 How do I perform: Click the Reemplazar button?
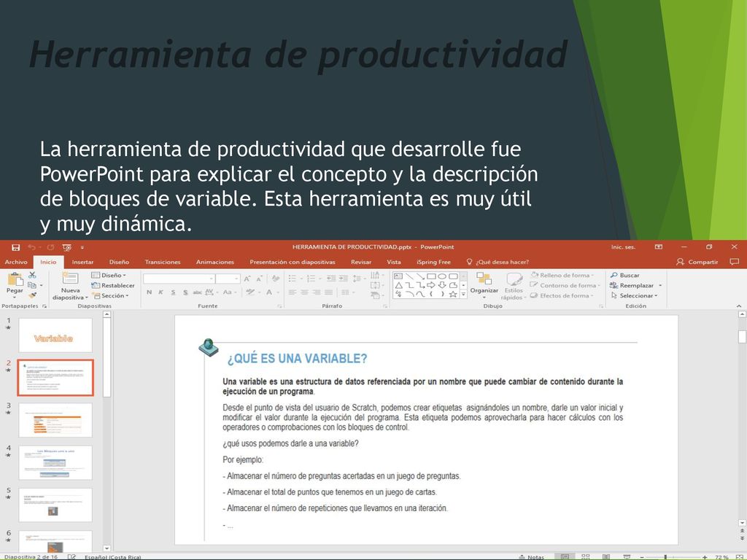pyautogui.click(x=632, y=286)
